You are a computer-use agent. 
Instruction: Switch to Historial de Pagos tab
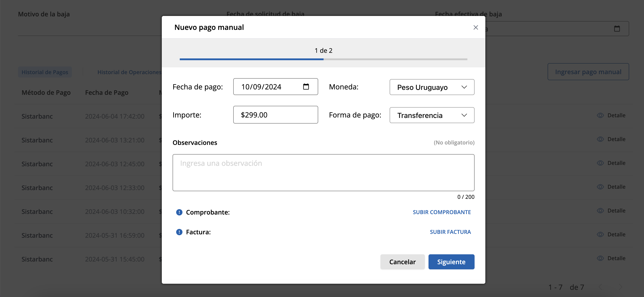coord(45,72)
